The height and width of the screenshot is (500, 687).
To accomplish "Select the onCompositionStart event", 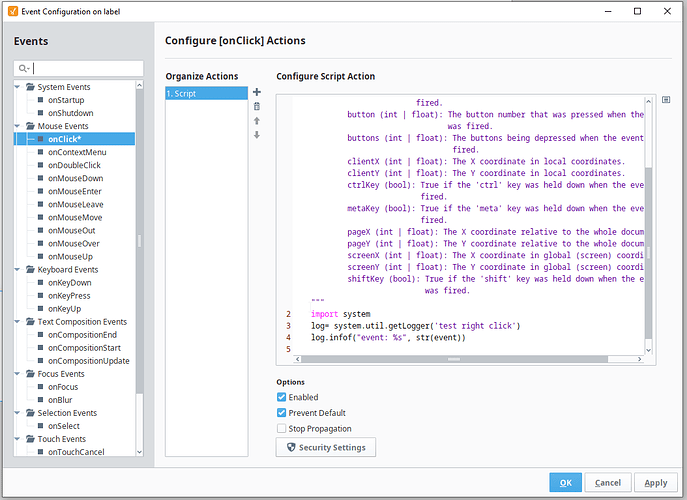I will tap(84, 348).
